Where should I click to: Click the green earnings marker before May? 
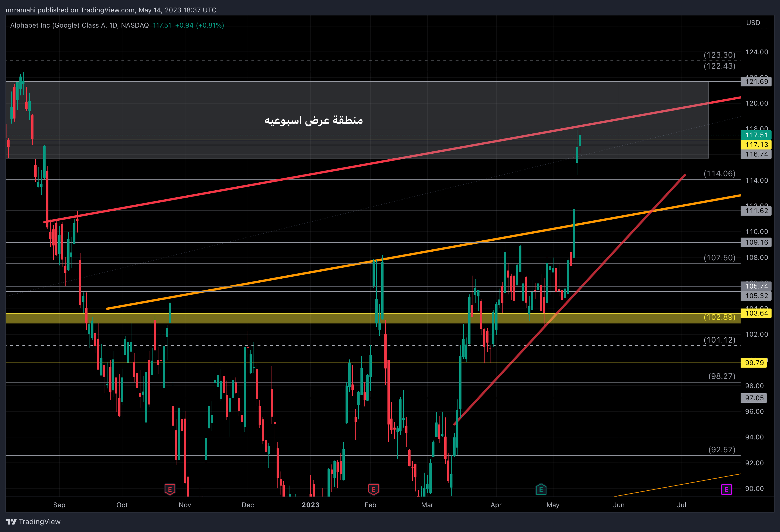click(x=541, y=489)
